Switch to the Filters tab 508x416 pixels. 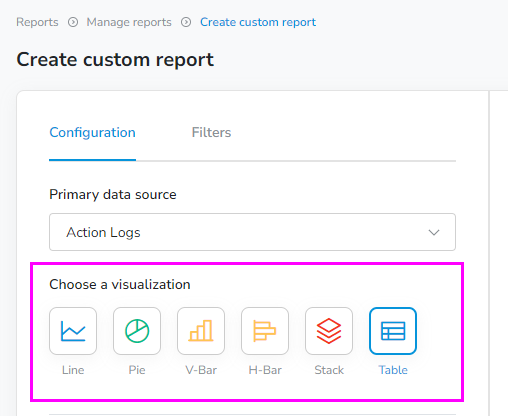[x=211, y=133]
